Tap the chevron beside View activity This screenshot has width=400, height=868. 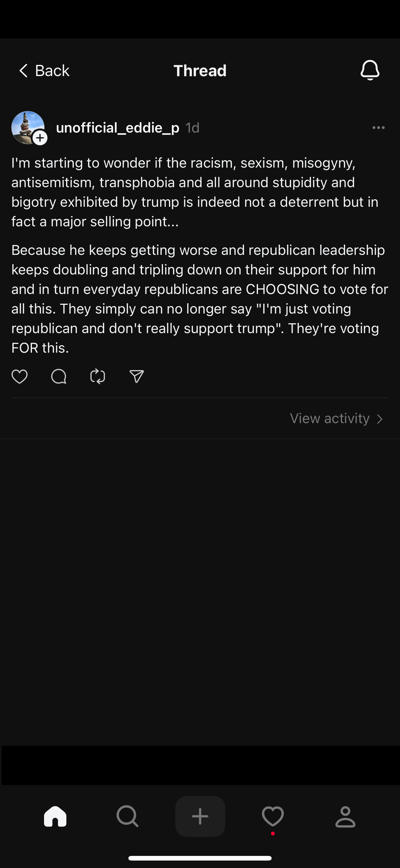pos(380,419)
